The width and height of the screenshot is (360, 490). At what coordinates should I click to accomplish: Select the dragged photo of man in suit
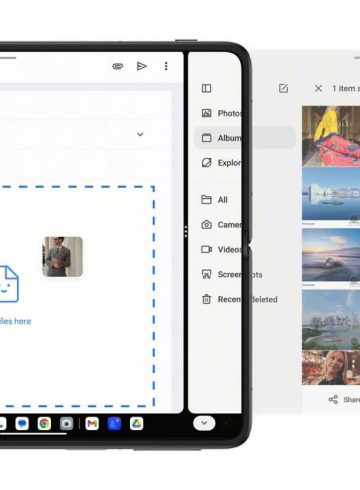pyautogui.click(x=63, y=257)
